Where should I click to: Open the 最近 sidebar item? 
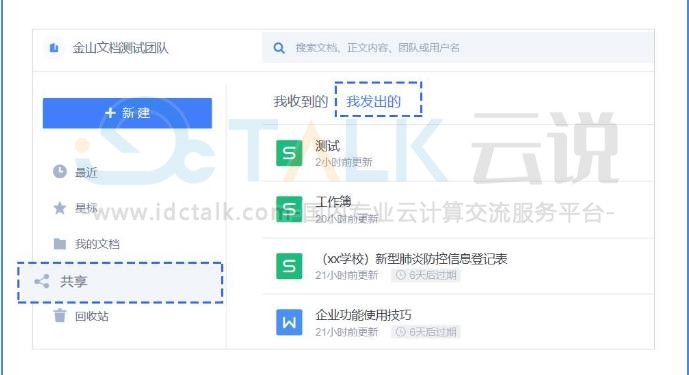86,172
